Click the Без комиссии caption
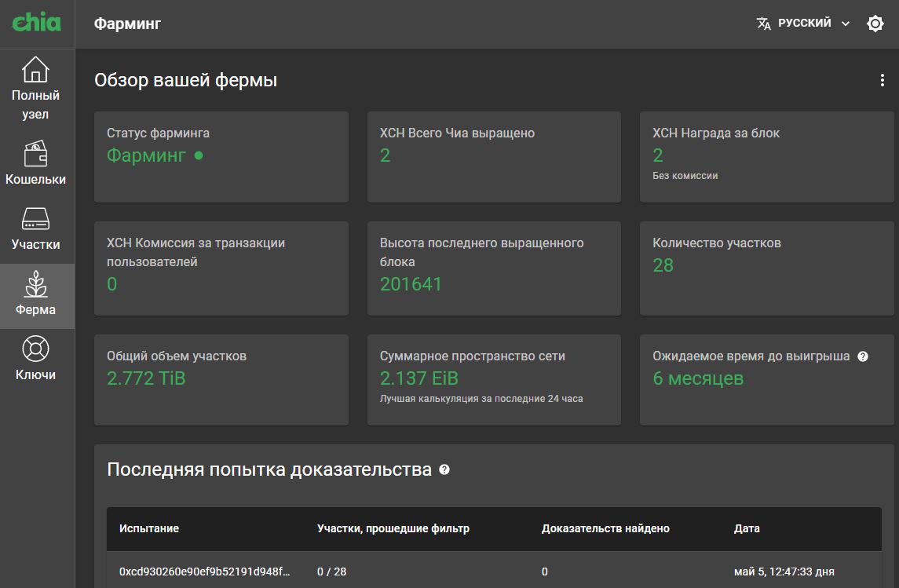899x588 pixels. [685, 175]
